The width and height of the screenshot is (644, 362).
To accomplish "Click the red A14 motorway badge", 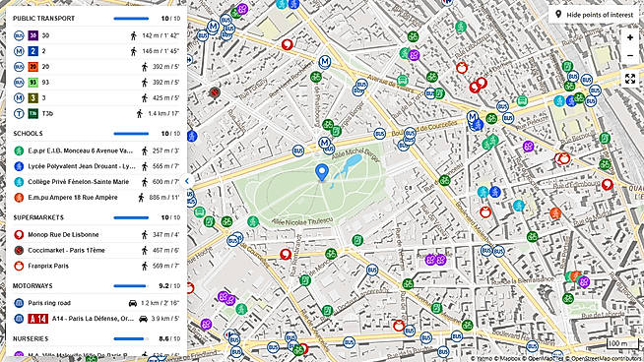I will click(x=38, y=319).
